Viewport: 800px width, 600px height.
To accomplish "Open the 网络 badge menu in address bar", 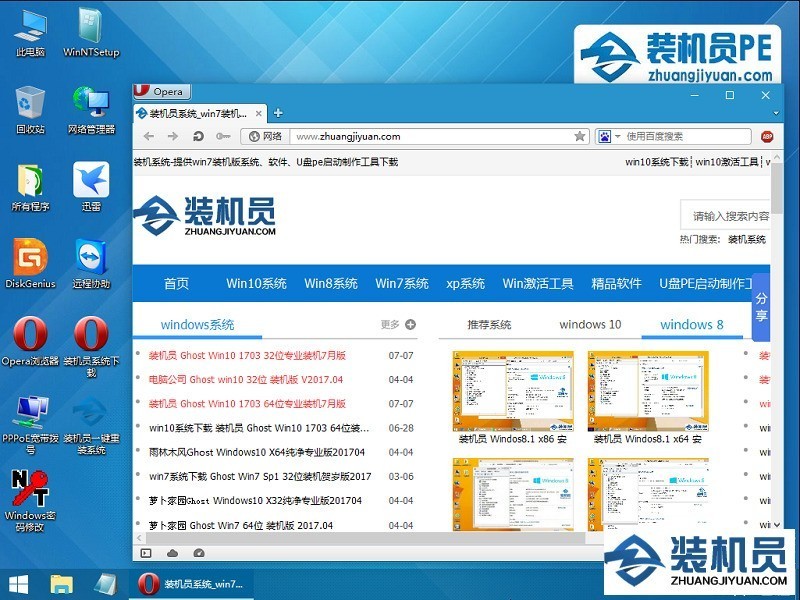I will click(x=265, y=134).
